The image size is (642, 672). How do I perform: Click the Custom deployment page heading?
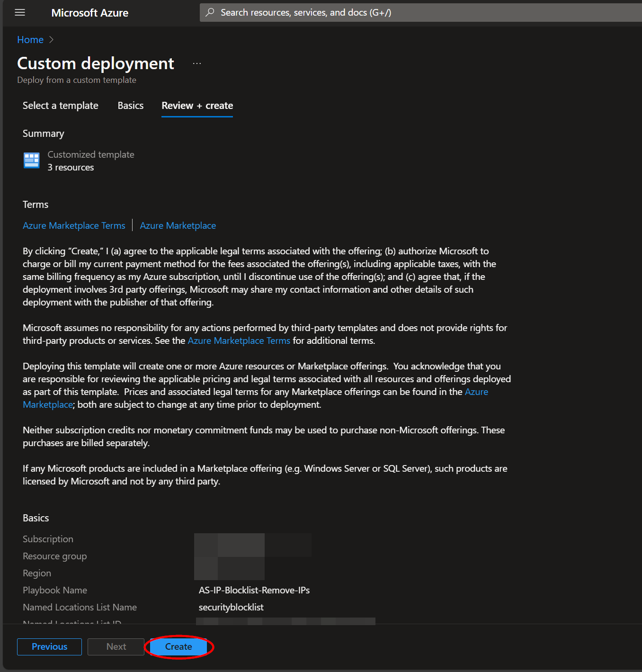click(x=96, y=63)
